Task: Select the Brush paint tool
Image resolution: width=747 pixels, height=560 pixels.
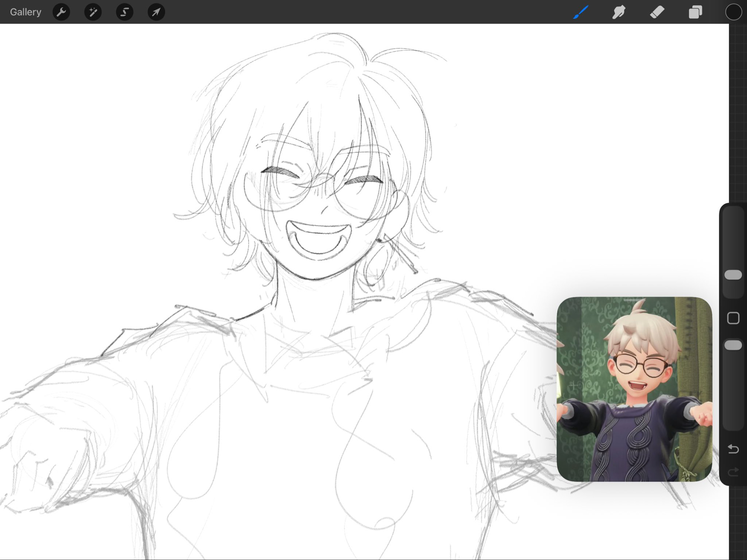Action: pos(581,12)
